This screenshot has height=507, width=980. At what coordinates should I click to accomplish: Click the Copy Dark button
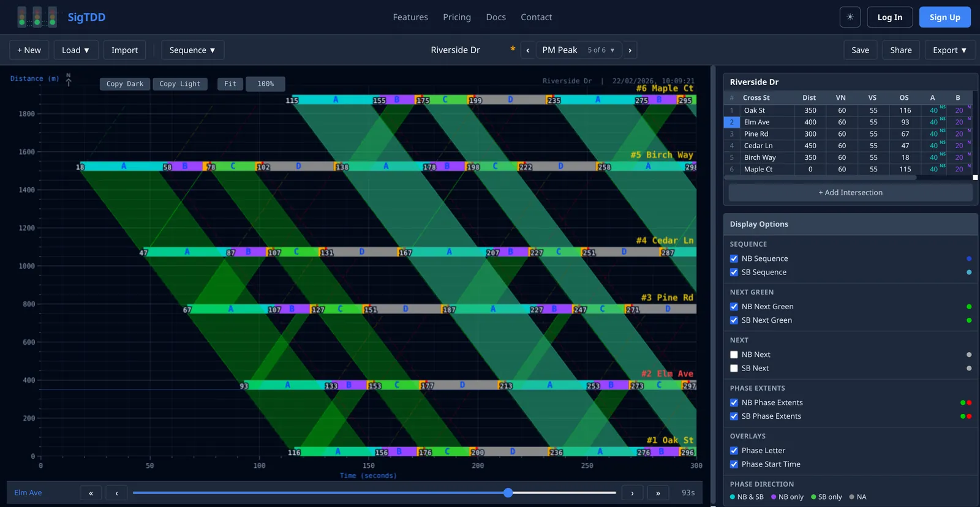[125, 84]
